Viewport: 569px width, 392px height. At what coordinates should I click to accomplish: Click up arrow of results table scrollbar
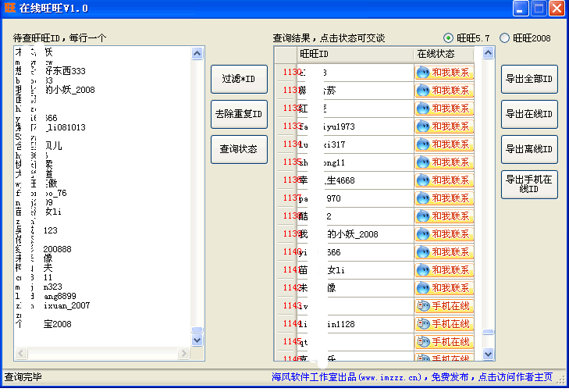(x=488, y=53)
